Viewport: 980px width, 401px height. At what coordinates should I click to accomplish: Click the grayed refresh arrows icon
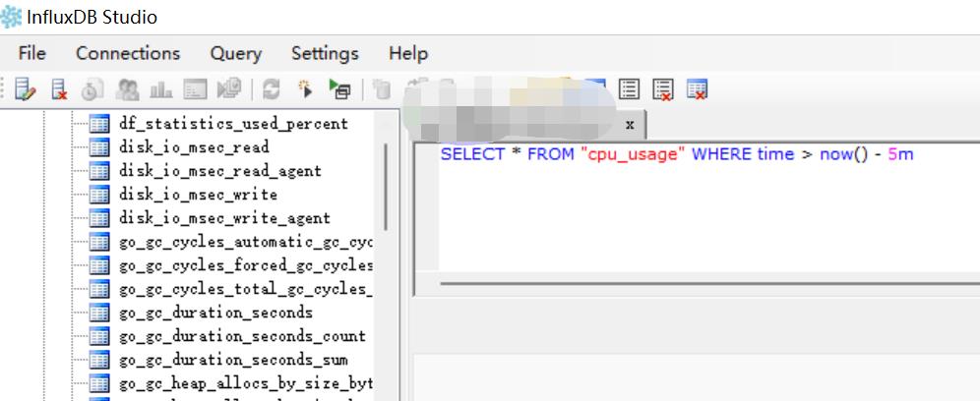(x=271, y=89)
